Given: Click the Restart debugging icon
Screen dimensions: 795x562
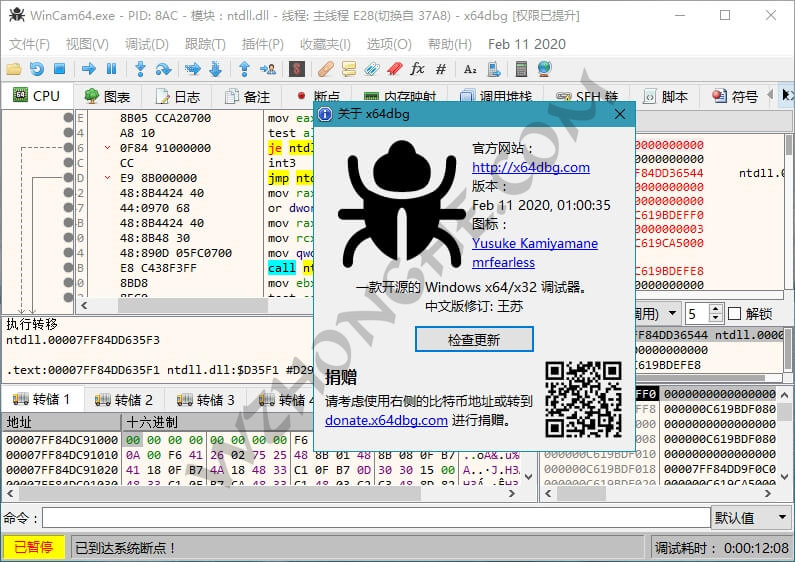Looking at the screenshot, I should pos(37,68).
